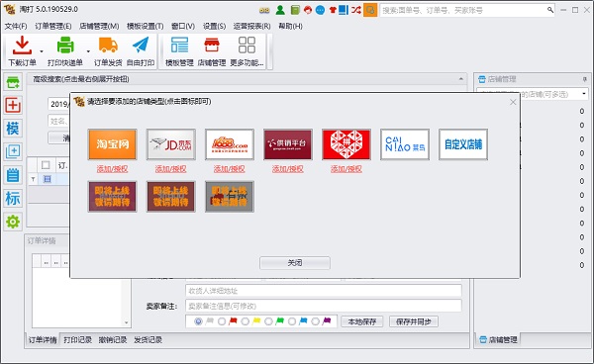Open the dropdown arrow beside 下载订单
This screenshot has height=364, width=594.
[42, 51]
